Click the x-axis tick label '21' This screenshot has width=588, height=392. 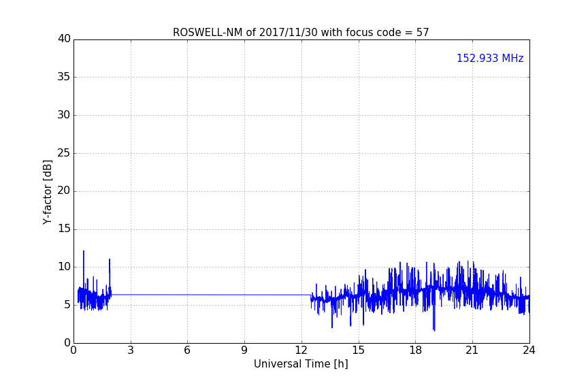472,350
